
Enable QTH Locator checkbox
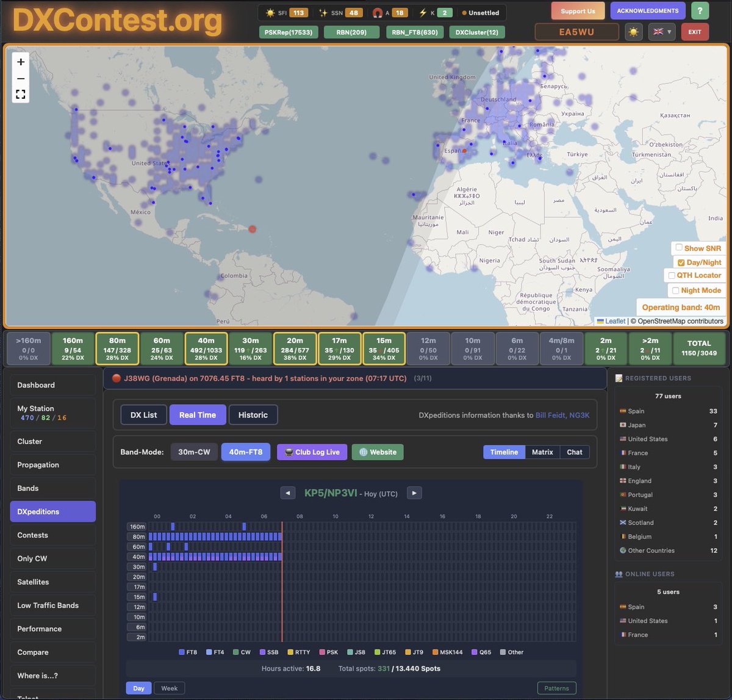pos(672,275)
